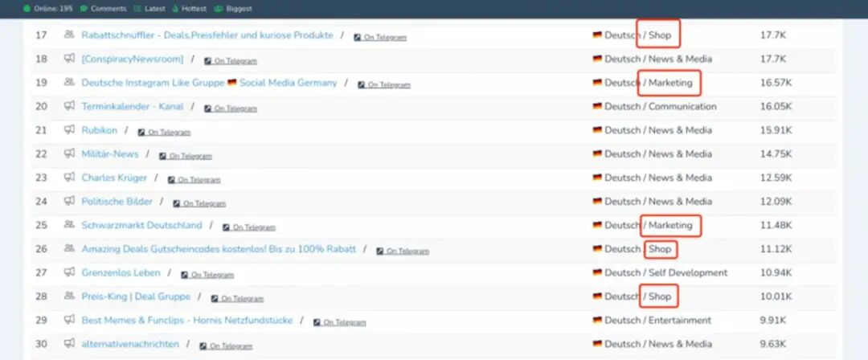Click group icon beside Deutsche Instagram Like Gruppe
This screenshot has width=868, height=360.
(69, 82)
